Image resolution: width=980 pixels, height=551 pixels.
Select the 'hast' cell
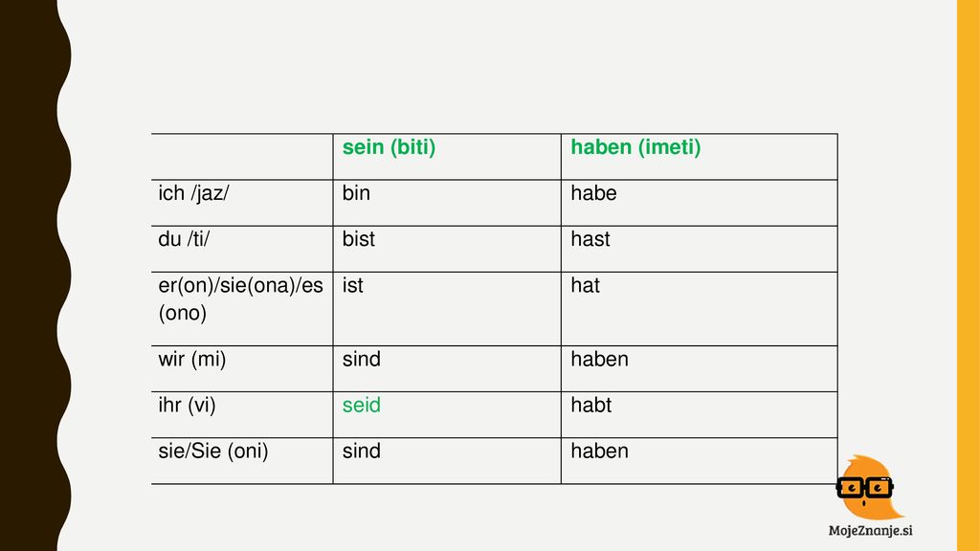700,249
